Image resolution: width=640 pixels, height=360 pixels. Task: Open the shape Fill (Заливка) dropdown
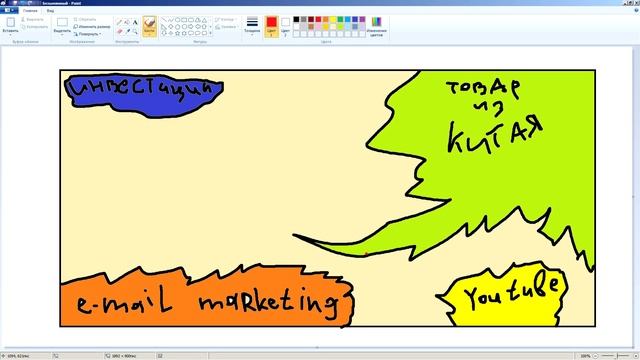[x=227, y=27]
